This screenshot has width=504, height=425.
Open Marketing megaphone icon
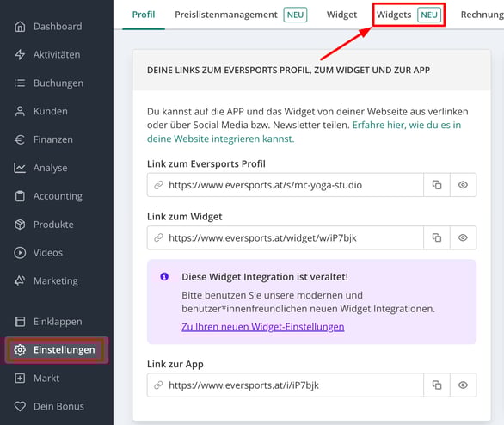click(x=20, y=281)
